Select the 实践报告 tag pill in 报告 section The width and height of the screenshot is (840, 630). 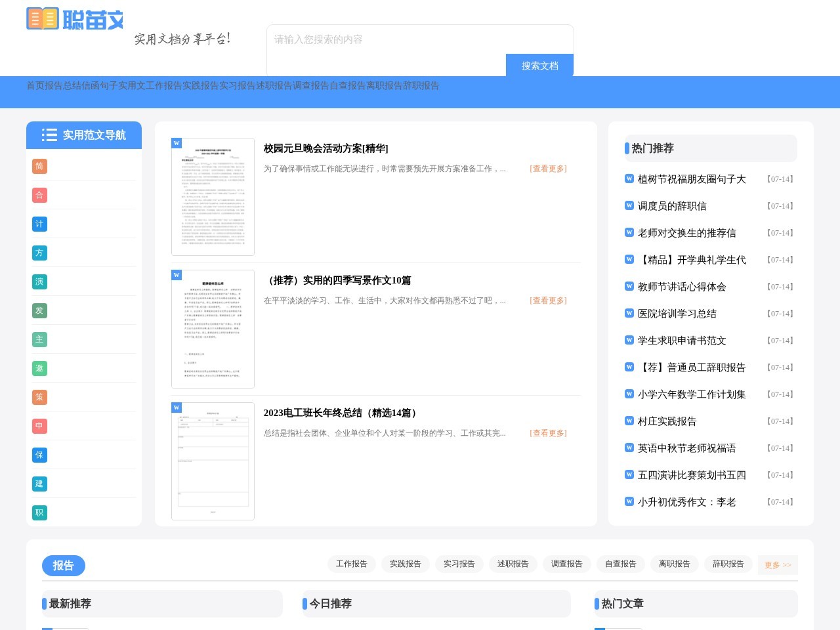click(406, 564)
